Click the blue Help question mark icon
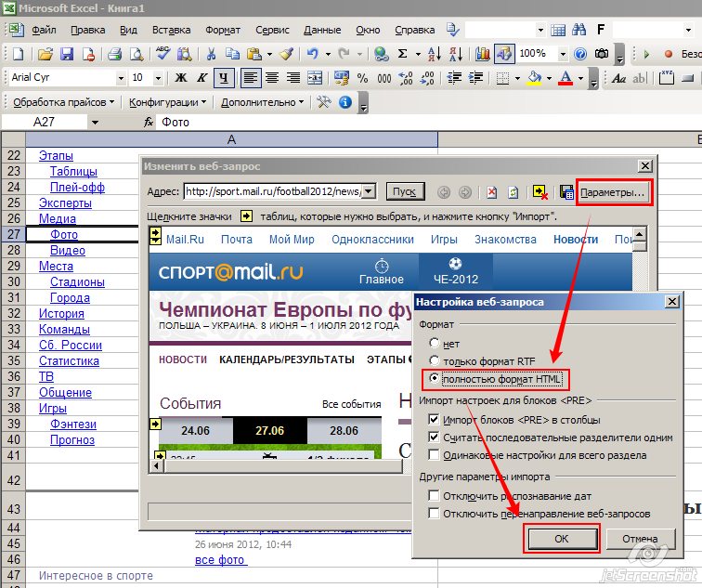This screenshot has width=702, height=588. pyautogui.click(x=580, y=54)
